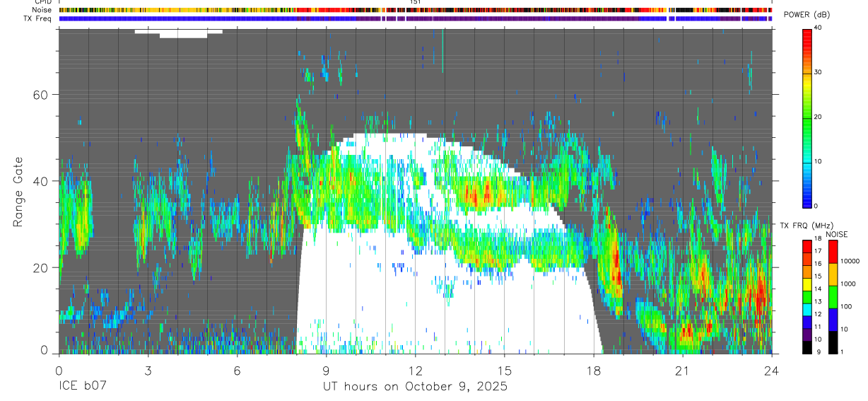
Task: Click the "POWER (dB)" colorbar title
Action: point(807,16)
